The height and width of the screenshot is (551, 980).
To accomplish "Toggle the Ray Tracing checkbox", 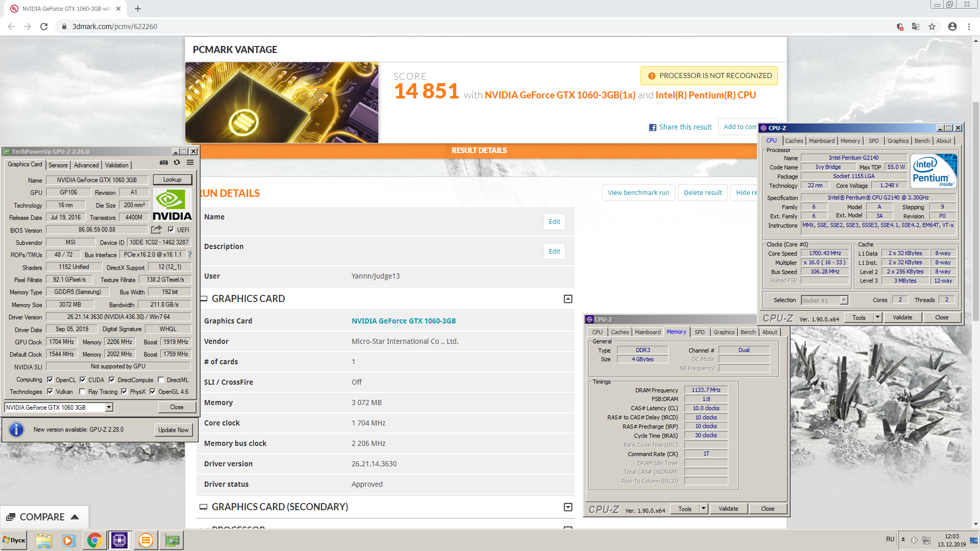I will [82, 392].
